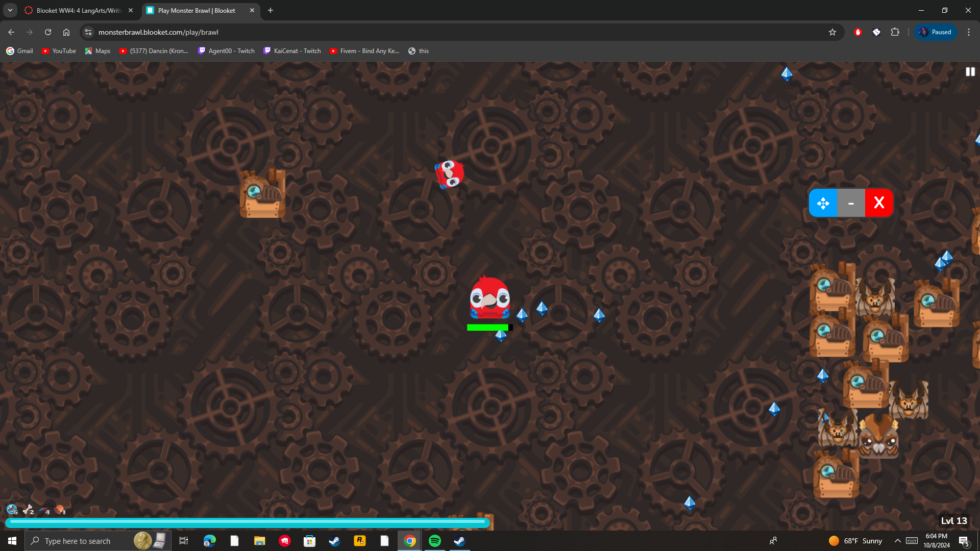The image size is (980, 551).
Task: Open Spotify from the taskbar
Action: tap(435, 541)
